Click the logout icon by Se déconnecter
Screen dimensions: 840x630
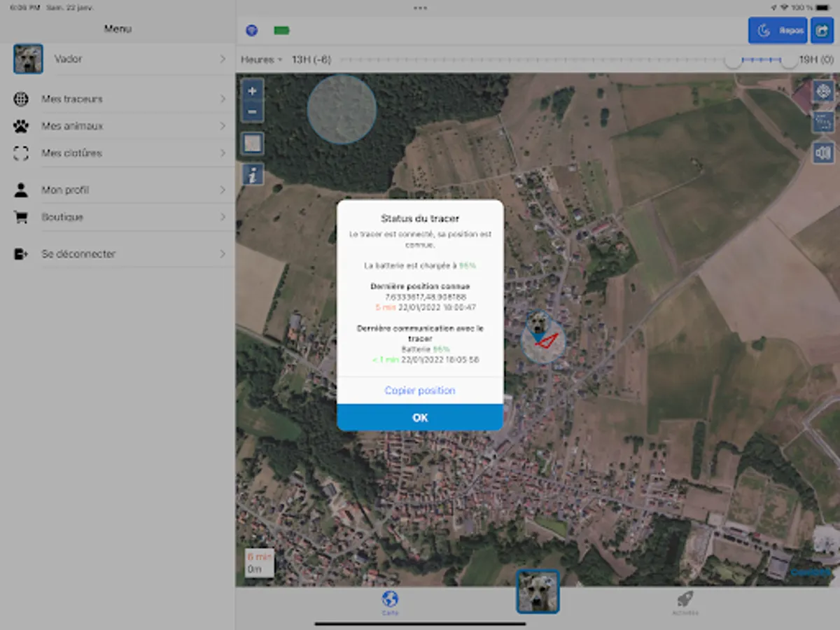pyautogui.click(x=21, y=254)
